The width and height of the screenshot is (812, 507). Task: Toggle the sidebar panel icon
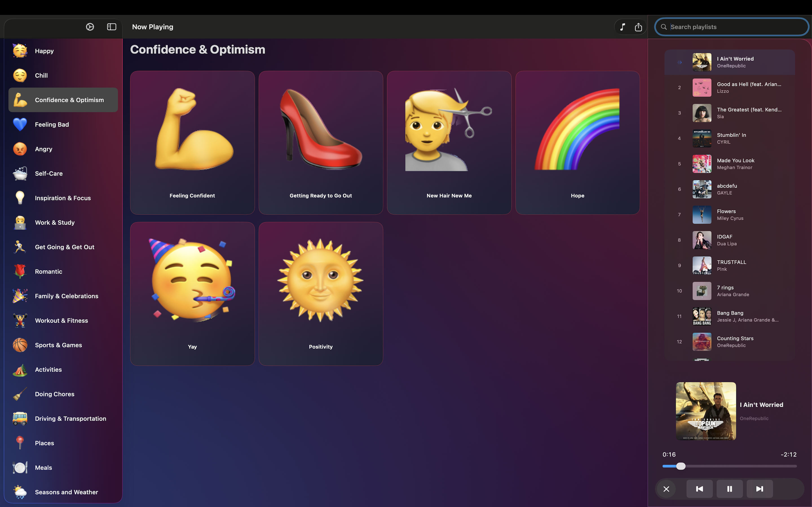[x=111, y=27]
